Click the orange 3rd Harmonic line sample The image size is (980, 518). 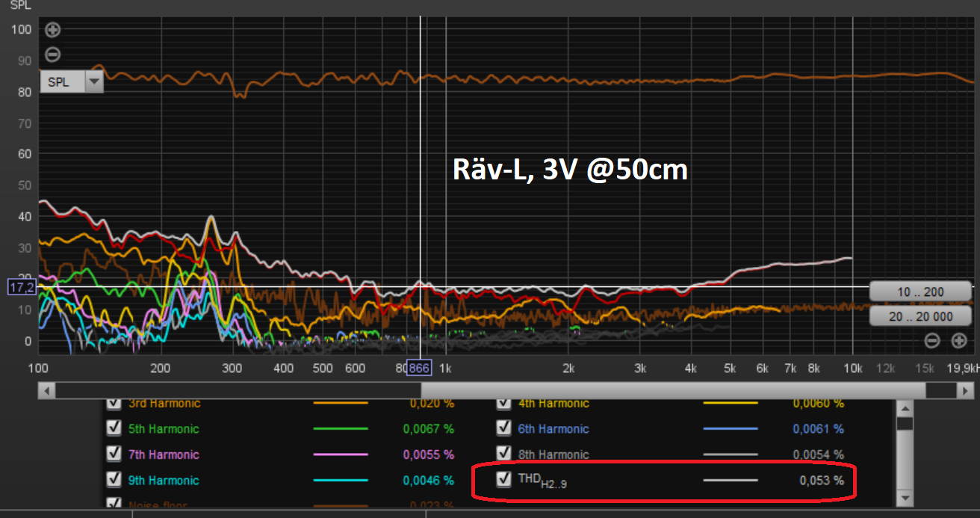point(341,403)
